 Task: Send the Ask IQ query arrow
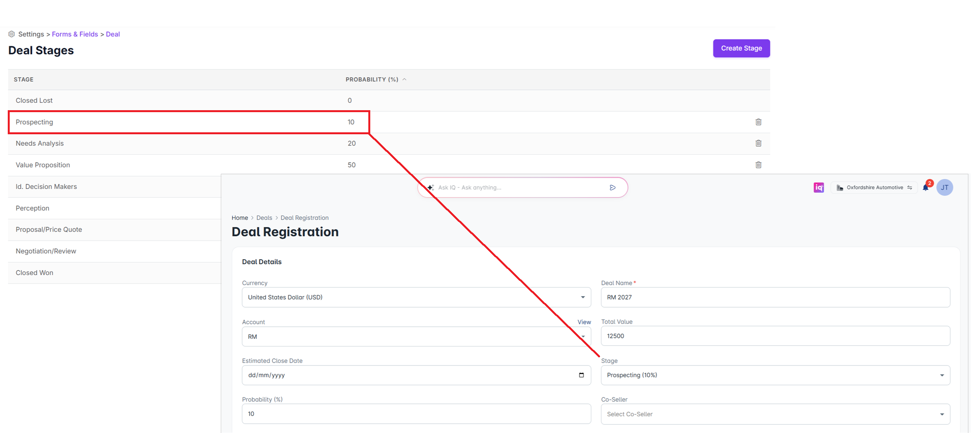612,187
